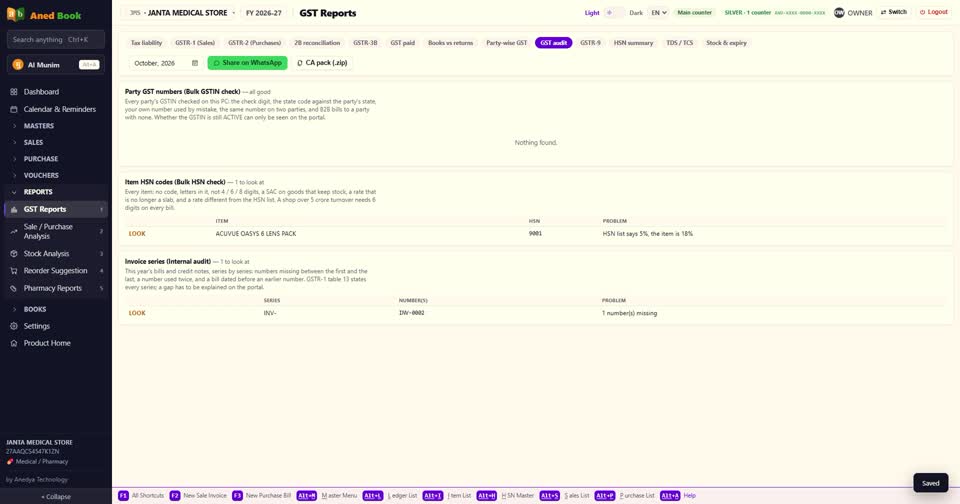Open the Dashboard icon in sidebar
Viewport: 960px width, 504px height.
13,92
